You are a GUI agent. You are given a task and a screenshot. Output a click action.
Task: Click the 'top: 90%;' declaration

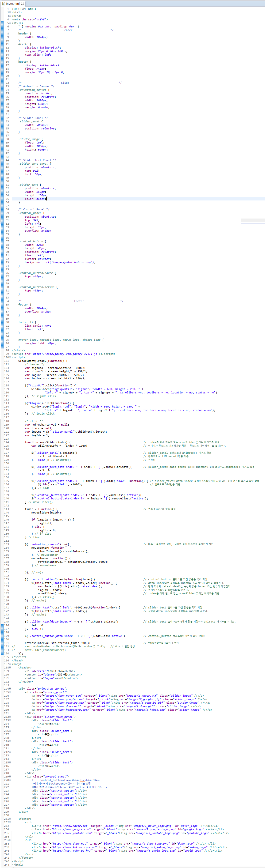(x=32, y=171)
